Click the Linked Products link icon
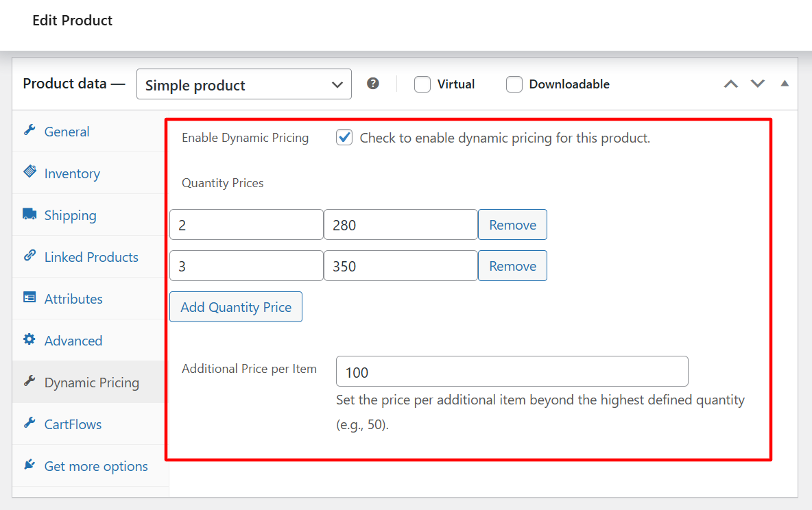The image size is (812, 510). click(29, 256)
